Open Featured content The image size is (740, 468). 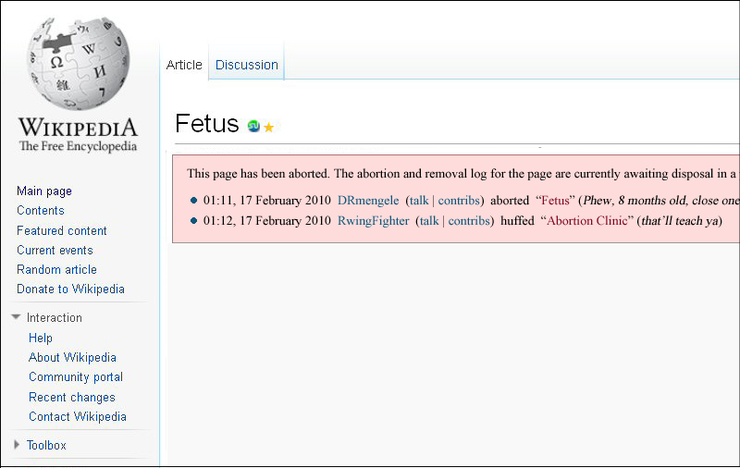point(62,231)
